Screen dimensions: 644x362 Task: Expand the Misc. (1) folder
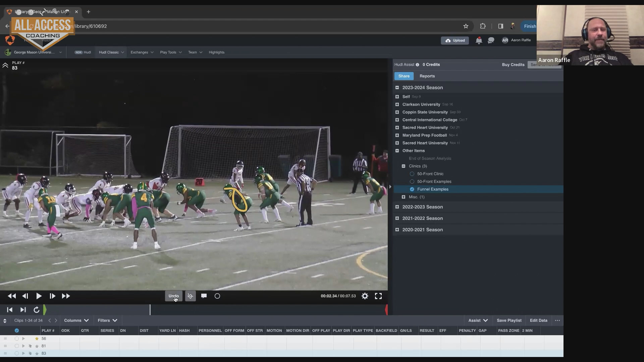click(404, 197)
